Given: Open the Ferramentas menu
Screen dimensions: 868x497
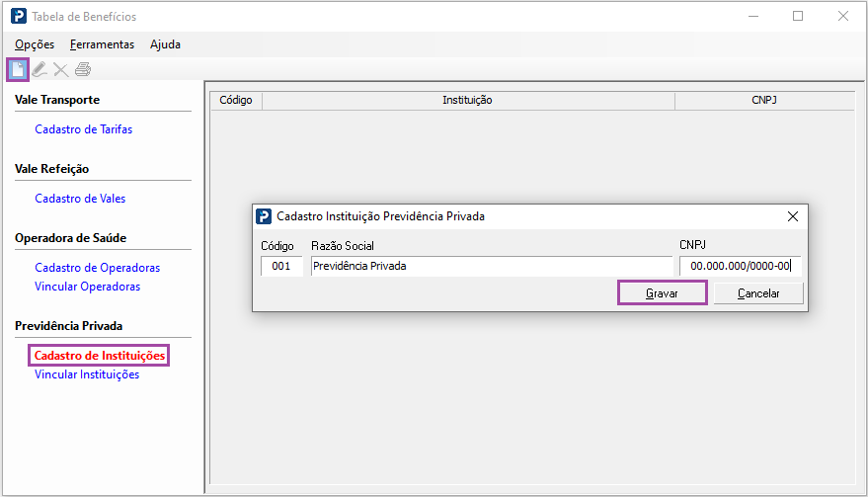Looking at the screenshot, I should [x=102, y=44].
